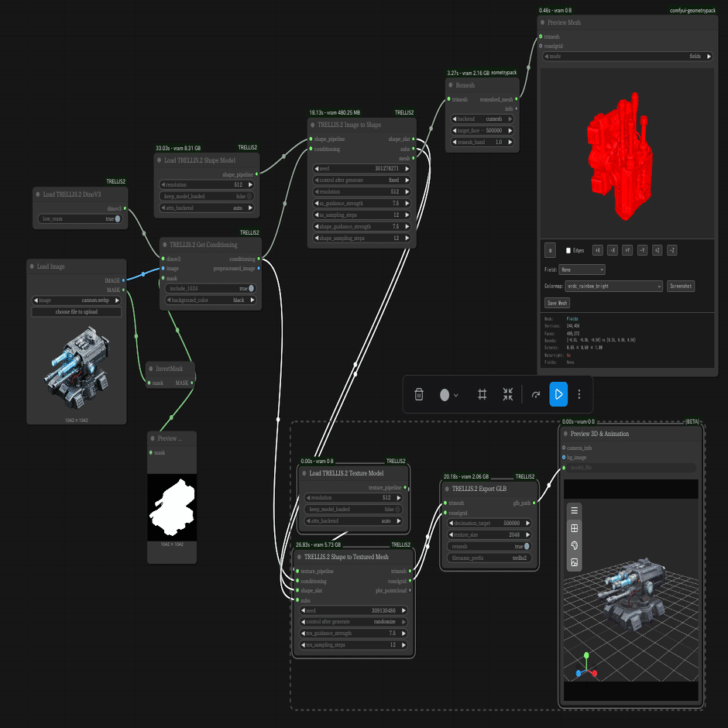Click seed field 301278271 in Image to Shape

(x=362, y=169)
